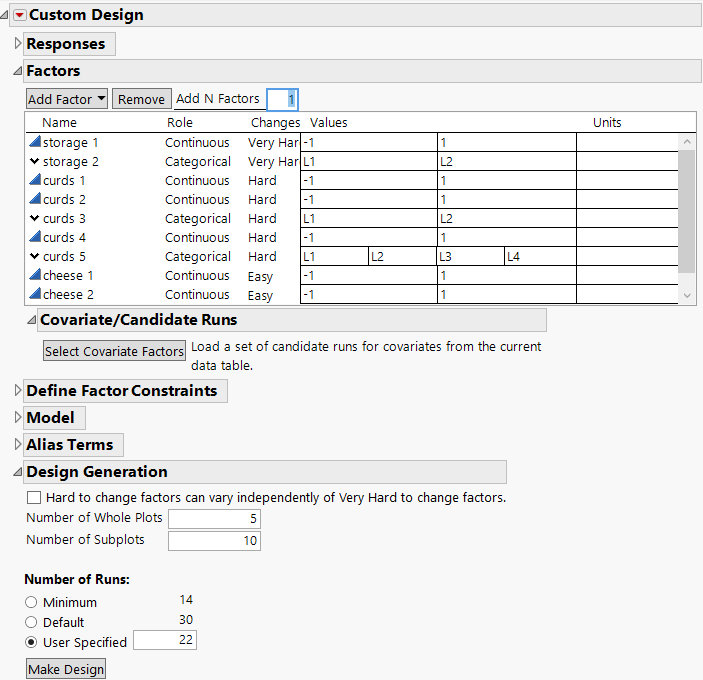Click the continuous factor icon beside storage 1

(34, 143)
